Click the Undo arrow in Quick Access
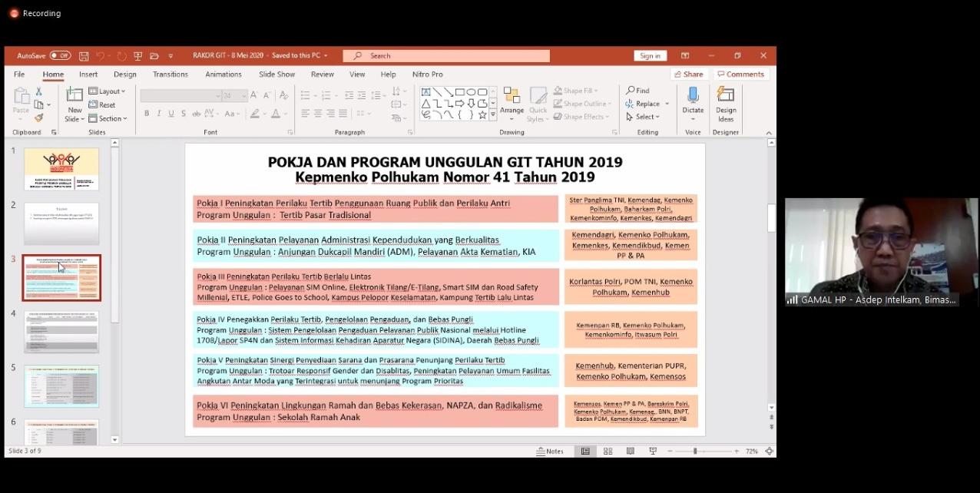980x493 pixels. tap(101, 56)
